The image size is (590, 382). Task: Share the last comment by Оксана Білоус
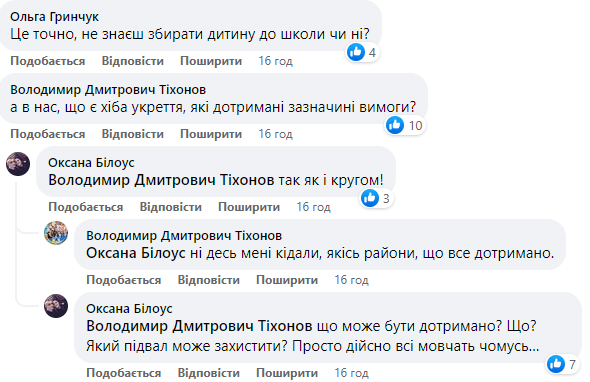coord(287,373)
